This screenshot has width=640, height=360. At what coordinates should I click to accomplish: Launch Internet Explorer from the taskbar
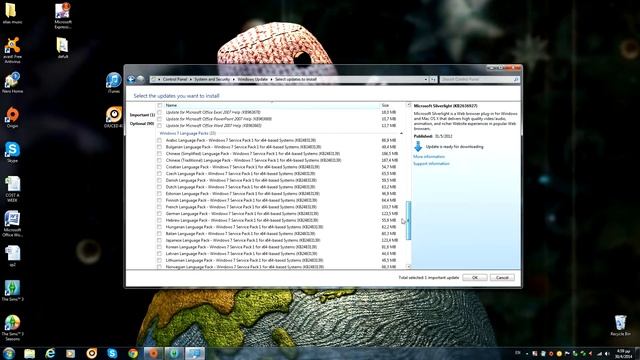(50, 353)
